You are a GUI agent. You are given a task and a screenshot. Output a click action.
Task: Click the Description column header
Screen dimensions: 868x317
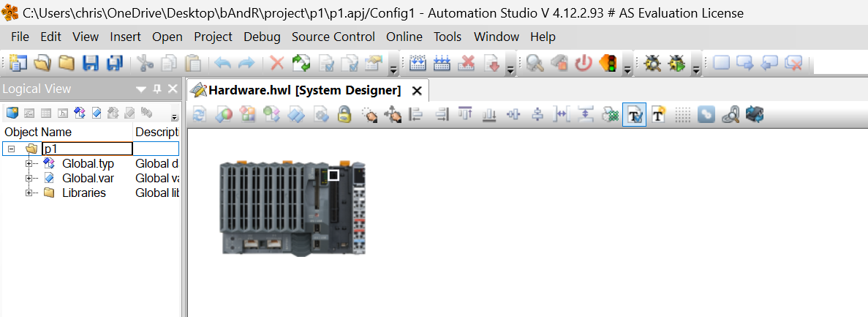click(157, 133)
